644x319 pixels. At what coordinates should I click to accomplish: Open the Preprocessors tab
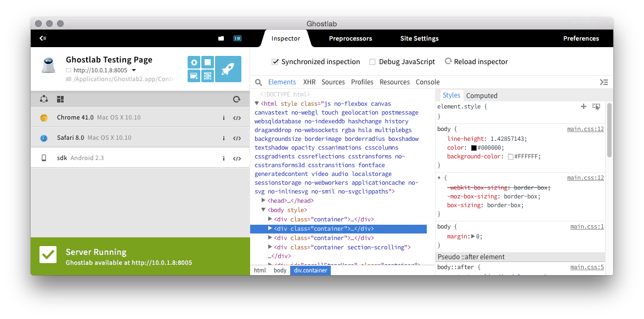coord(351,38)
